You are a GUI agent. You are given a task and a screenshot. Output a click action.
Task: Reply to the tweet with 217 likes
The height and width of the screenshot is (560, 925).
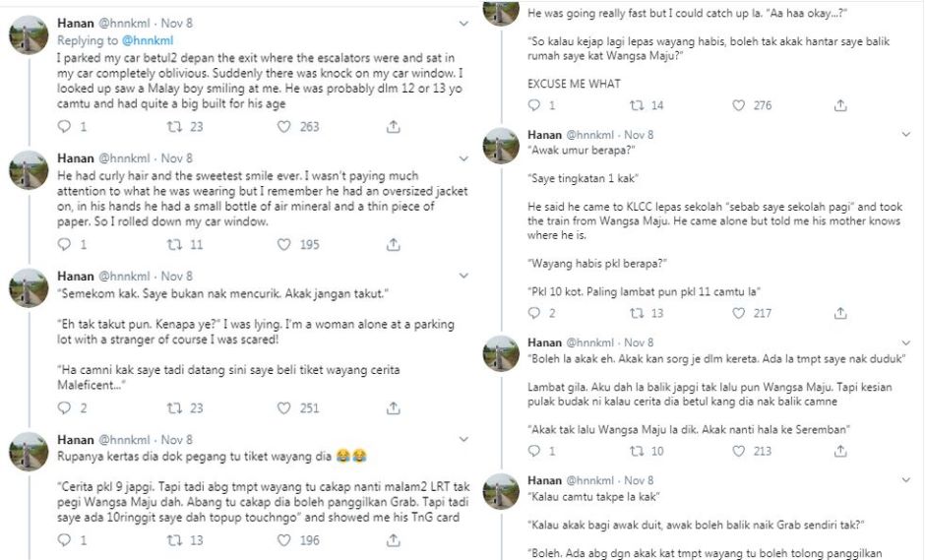pyautogui.click(x=533, y=313)
